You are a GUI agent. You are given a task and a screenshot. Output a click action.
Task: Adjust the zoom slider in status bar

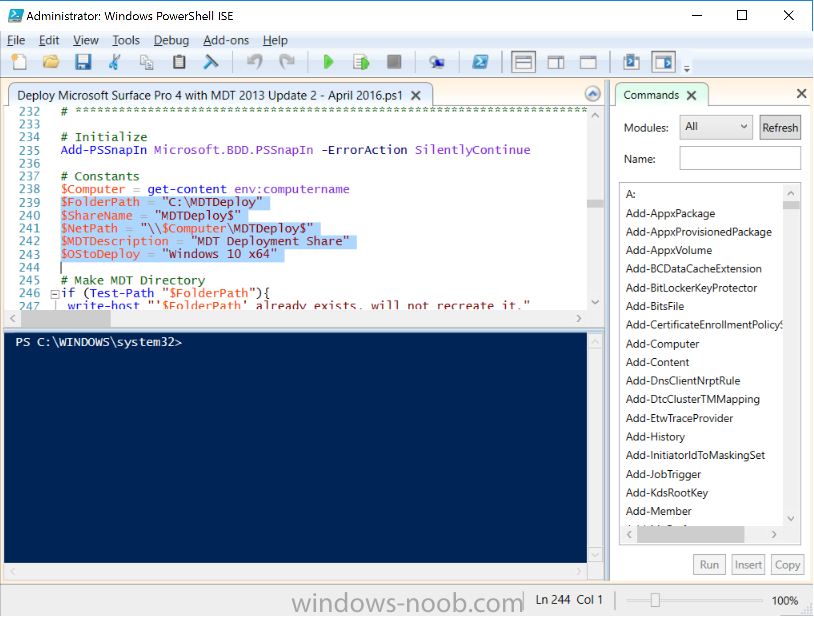click(x=655, y=600)
